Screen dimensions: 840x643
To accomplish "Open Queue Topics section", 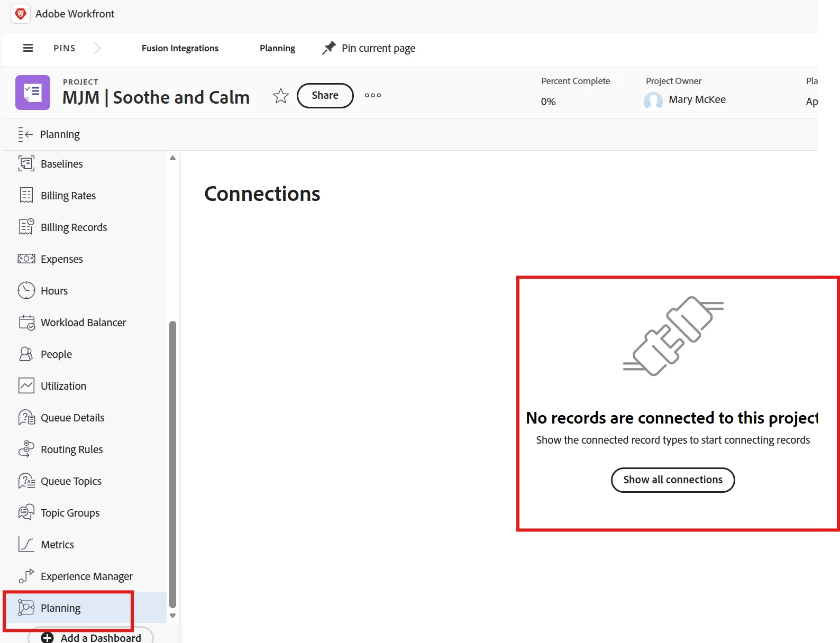I will pyautogui.click(x=71, y=481).
